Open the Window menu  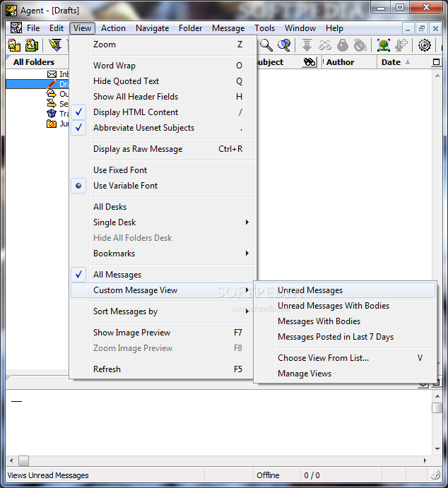[300, 28]
